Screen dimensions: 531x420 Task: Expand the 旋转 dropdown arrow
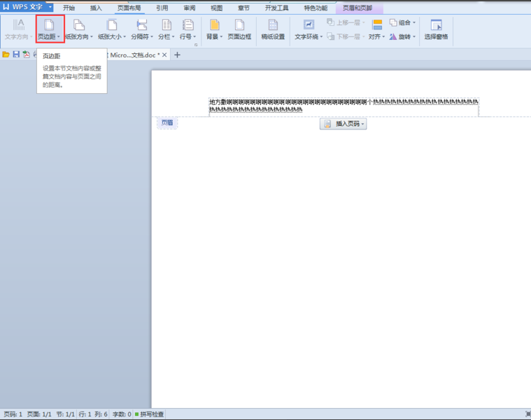[414, 36]
